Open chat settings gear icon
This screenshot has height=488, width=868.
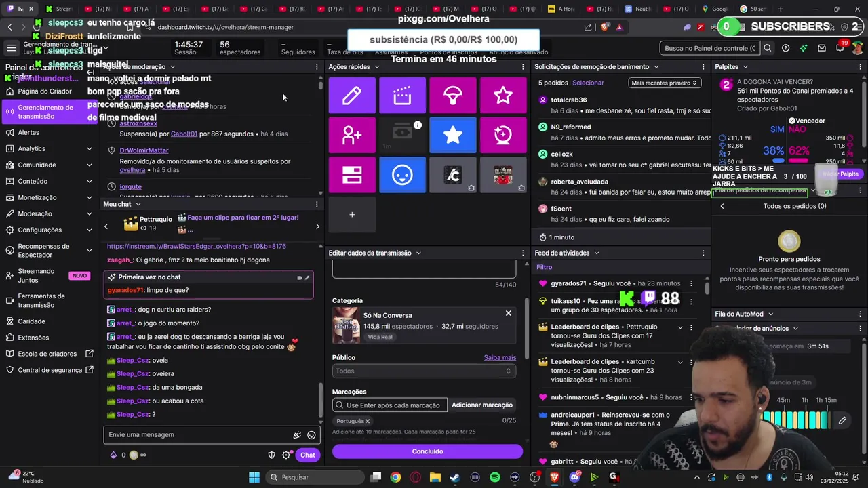pos(287,455)
